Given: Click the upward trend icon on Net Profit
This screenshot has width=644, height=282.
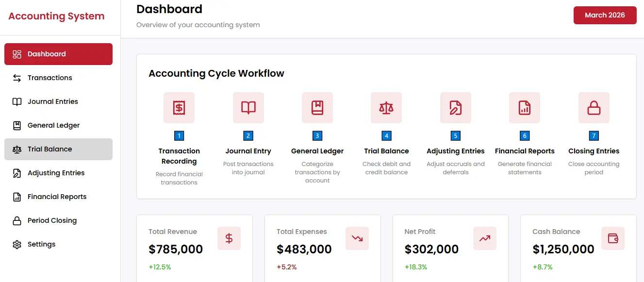Looking at the screenshot, I should pos(485,238).
